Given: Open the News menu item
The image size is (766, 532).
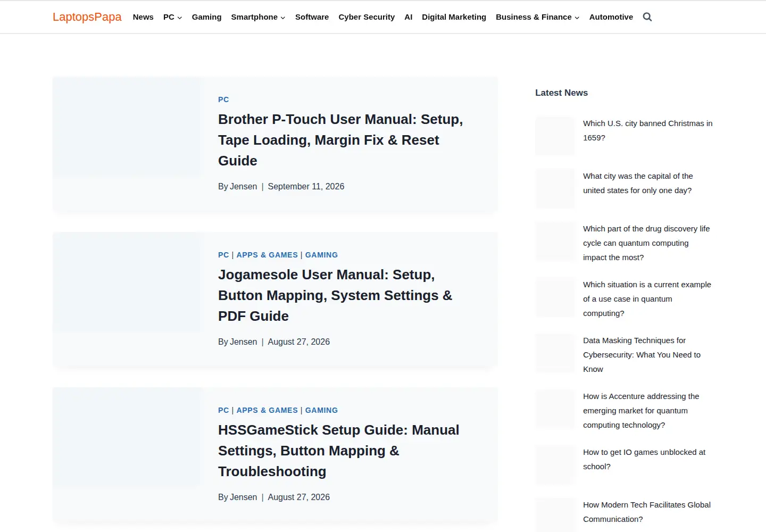Looking at the screenshot, I should 143,17.
